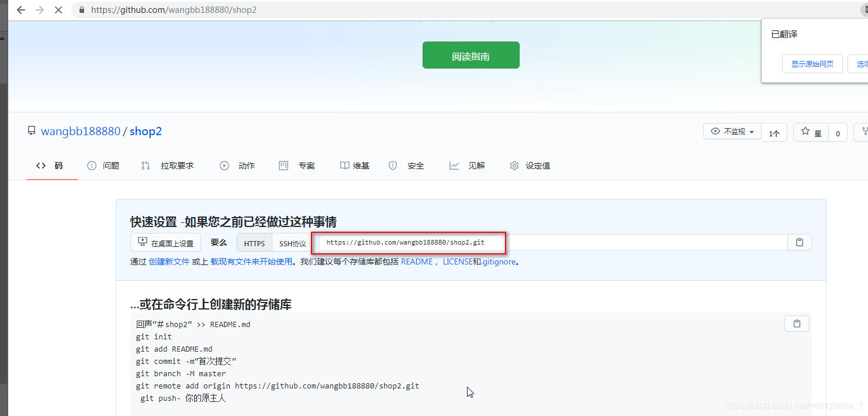Viewport: 868px width, 416px height.
Task: Click the 'git commit -m' command line
Action: [186, 361]
